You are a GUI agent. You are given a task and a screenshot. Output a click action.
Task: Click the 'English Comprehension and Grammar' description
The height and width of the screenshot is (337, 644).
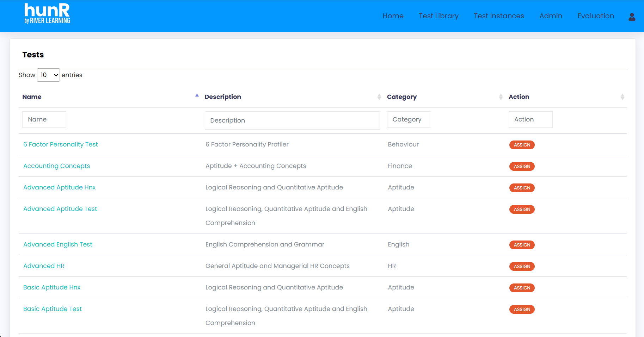(x=265, y=244)
